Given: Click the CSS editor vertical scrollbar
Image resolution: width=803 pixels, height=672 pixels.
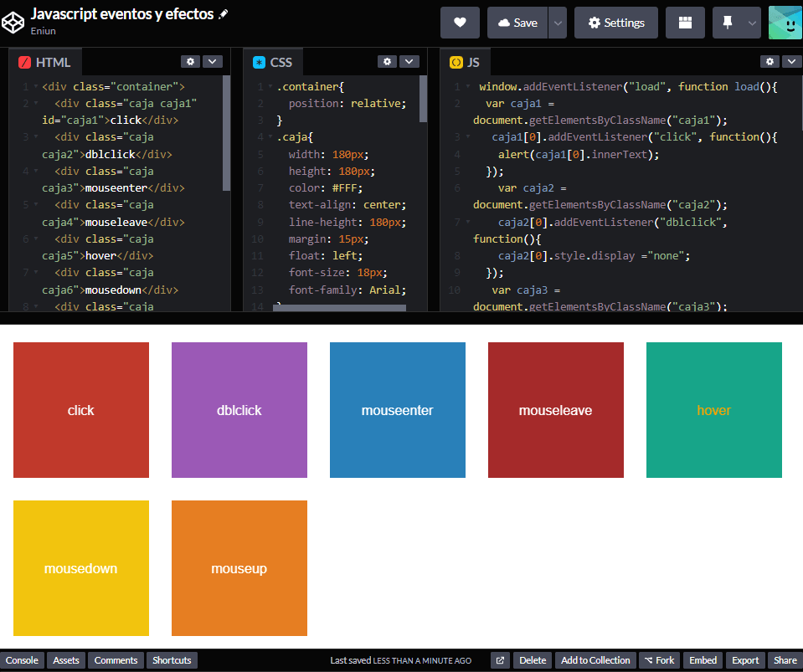Looking at the screenshot, I should click(x=423, y=99).
